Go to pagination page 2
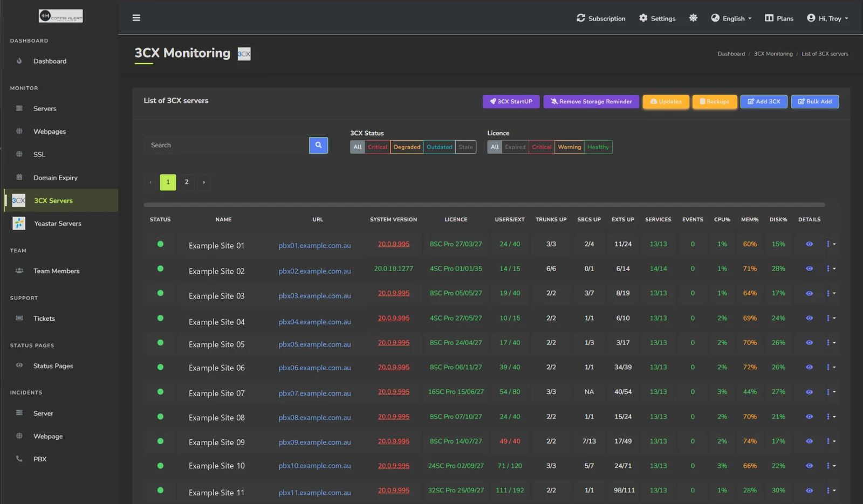The image size is (863, 504). [187, 182]
